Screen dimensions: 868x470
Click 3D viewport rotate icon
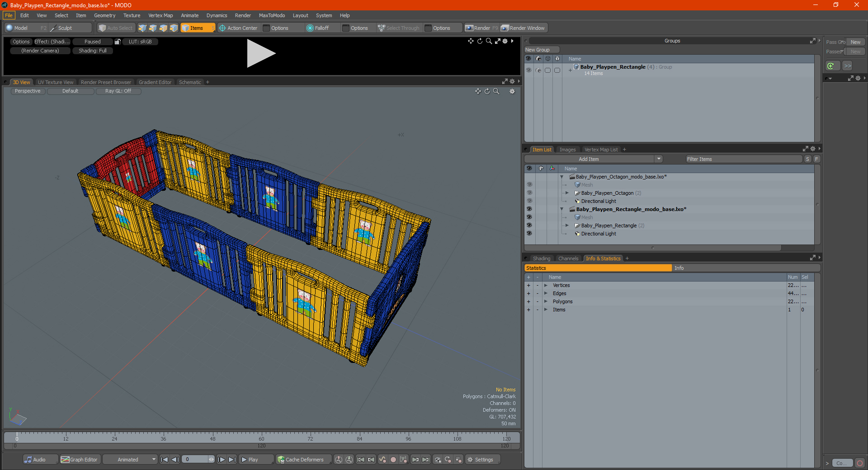click(x=487, y=91)
